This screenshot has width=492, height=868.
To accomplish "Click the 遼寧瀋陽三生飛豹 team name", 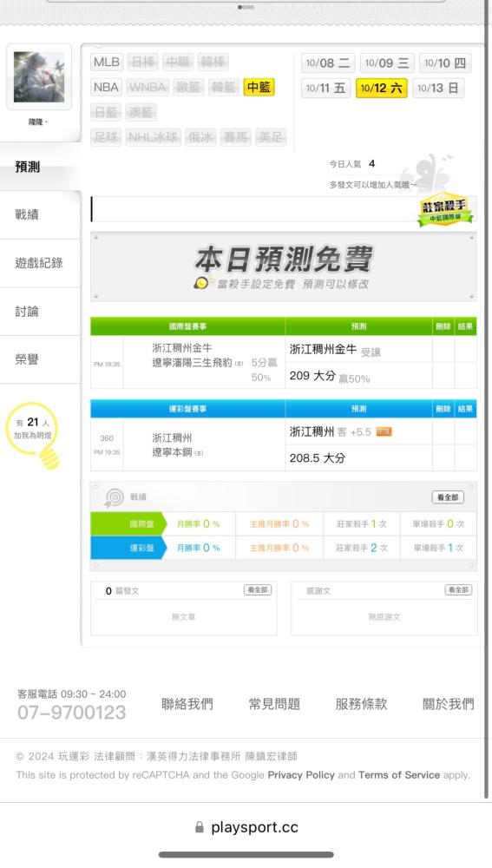I will 192,363.
